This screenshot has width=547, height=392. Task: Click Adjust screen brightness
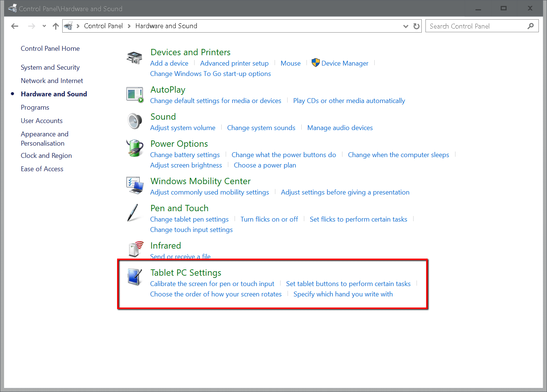click(x=186, y=165)
